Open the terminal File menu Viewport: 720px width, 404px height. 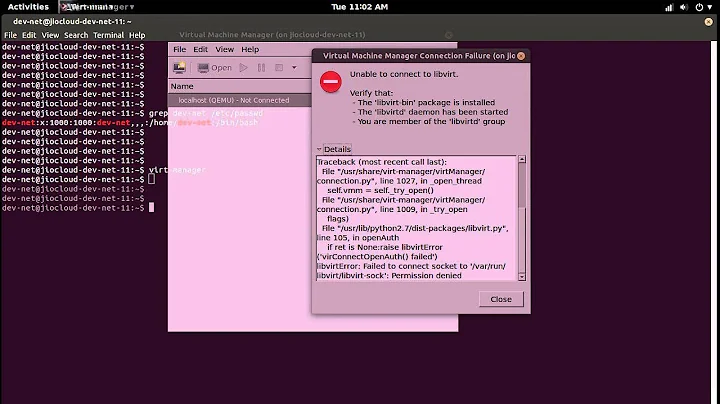point(10,35)
